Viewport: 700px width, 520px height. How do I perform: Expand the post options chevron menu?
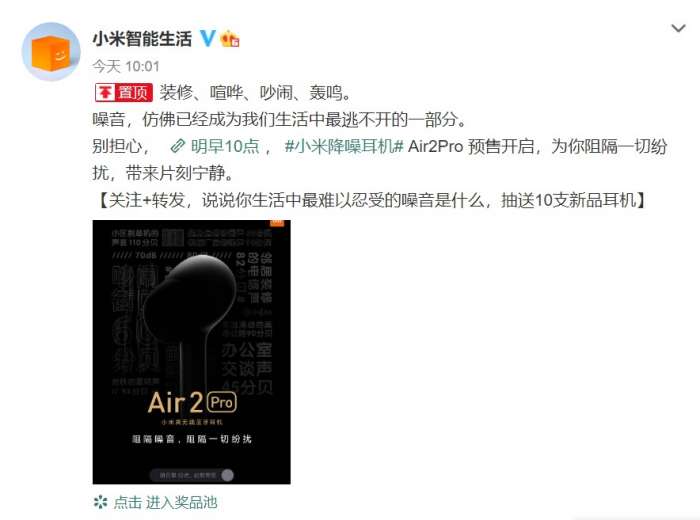pos(678,29)
